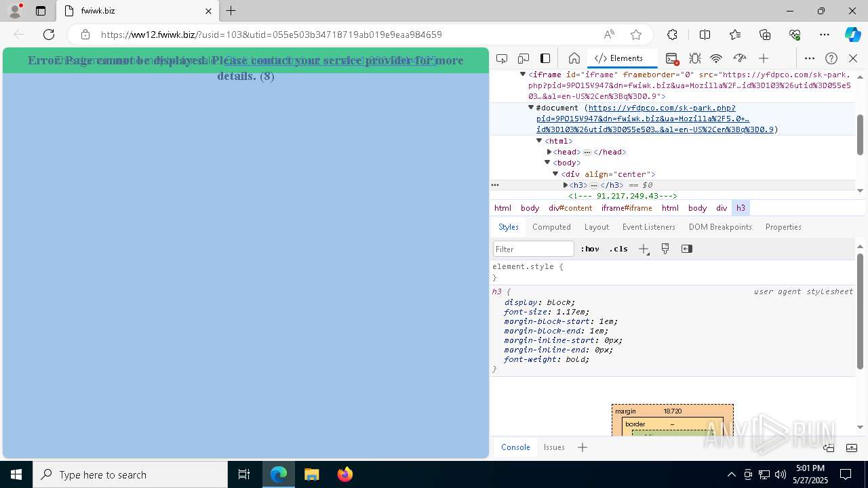Click the Styles Filter input
The height and width of the screenshot is (488, 868).
point(534,249)
